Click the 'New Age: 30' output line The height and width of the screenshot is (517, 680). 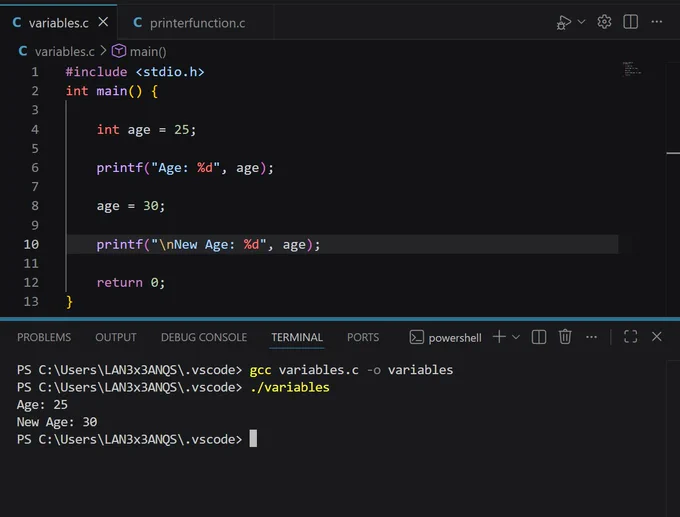tap(57, 422)
